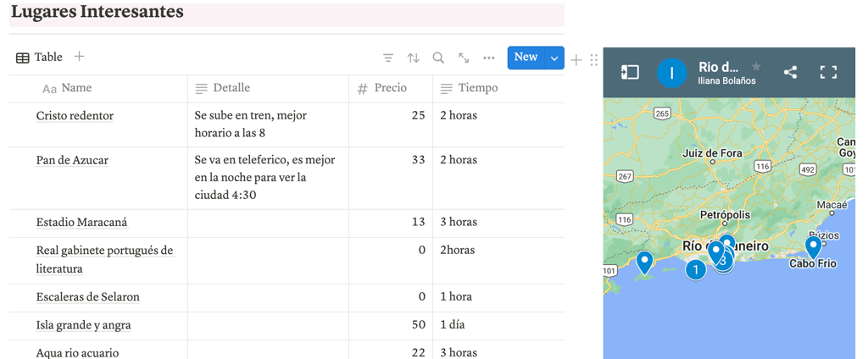Image resolution: width=868 pixels, height=359 pixels.
Task: Click the Tiempo column header
Action: [x=498, y=89]
